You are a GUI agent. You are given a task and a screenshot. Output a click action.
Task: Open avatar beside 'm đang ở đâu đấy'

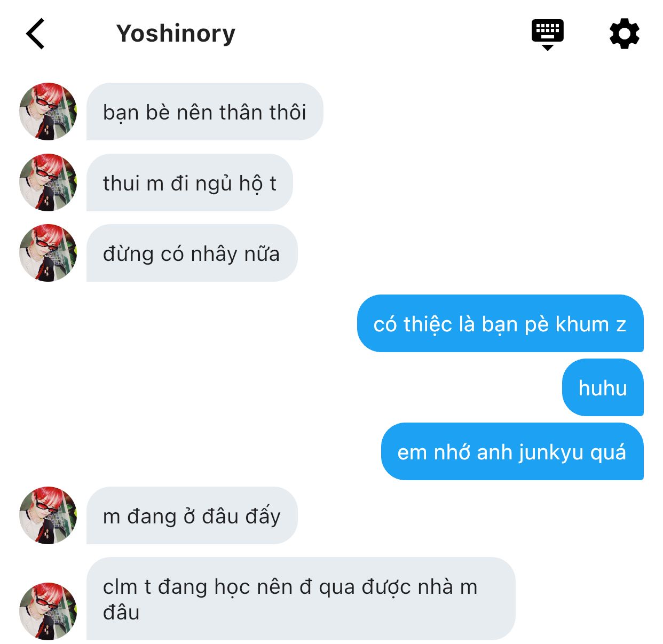(x=48, y=515)
